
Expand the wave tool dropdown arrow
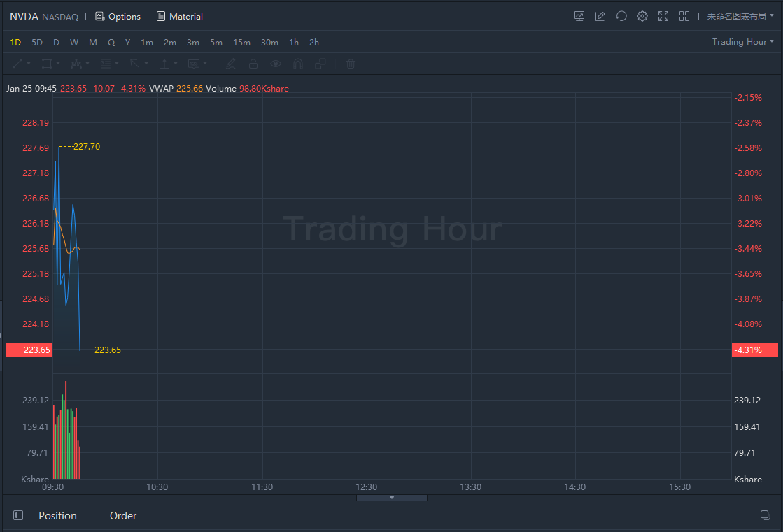pyautogui.click(x=87, y=64)
